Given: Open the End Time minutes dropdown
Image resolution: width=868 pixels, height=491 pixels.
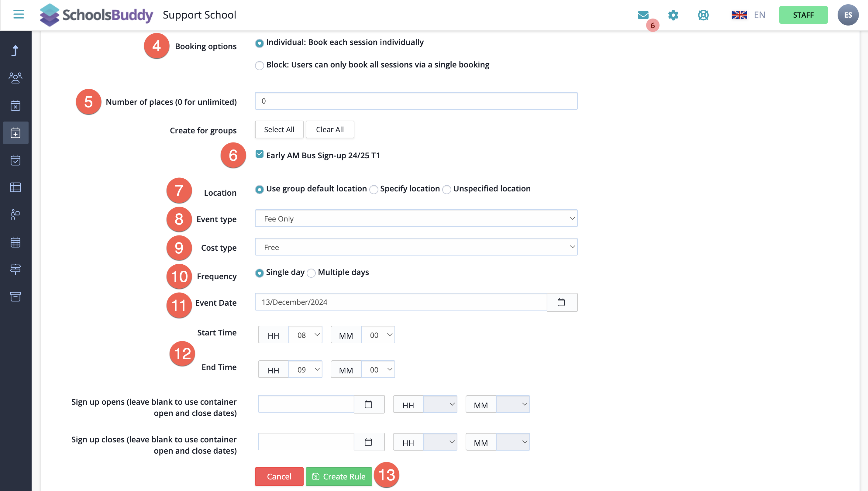Looking at the screenshot, I should [378, 369].
